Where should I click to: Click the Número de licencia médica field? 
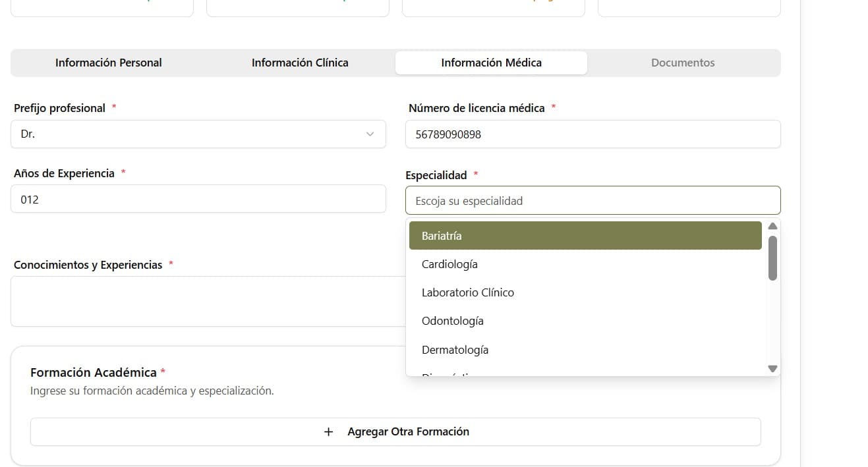click(593, 134)
